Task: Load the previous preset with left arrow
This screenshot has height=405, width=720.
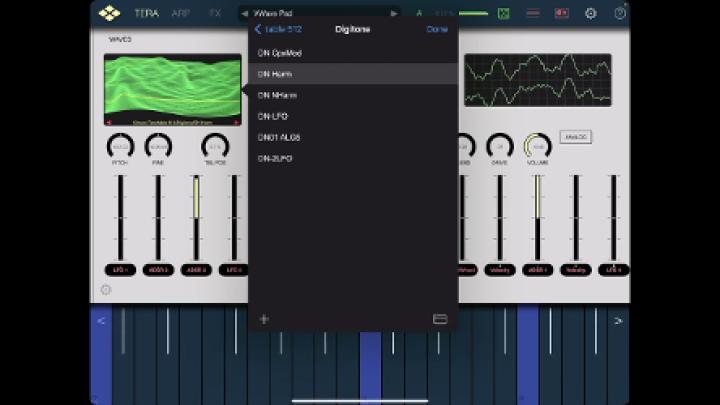Action: click(x=244, y=13)
